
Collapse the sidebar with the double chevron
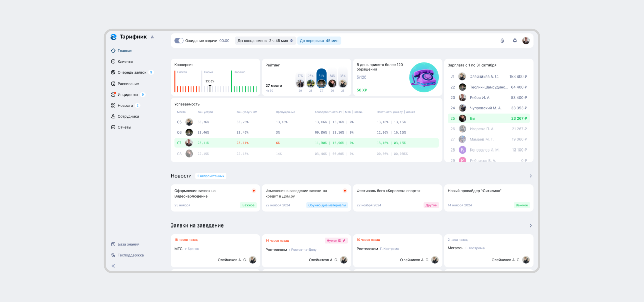point(113,266)
